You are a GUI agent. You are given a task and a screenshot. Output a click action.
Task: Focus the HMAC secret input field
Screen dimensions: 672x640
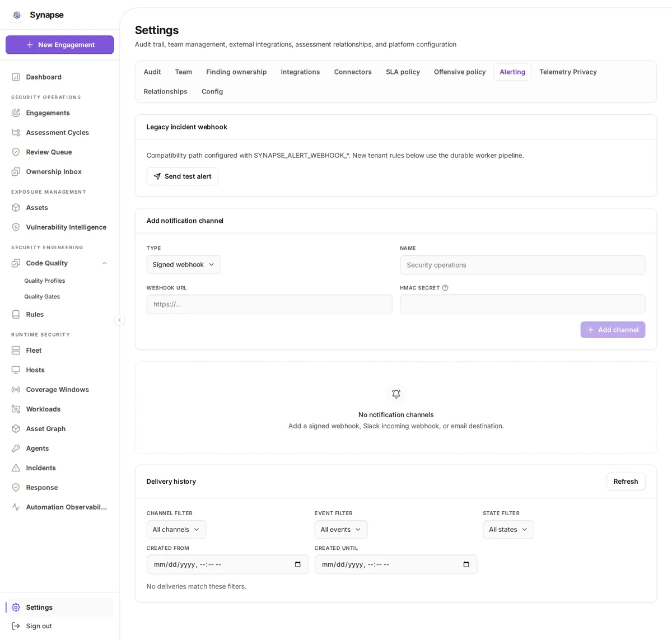coord(522,304)
